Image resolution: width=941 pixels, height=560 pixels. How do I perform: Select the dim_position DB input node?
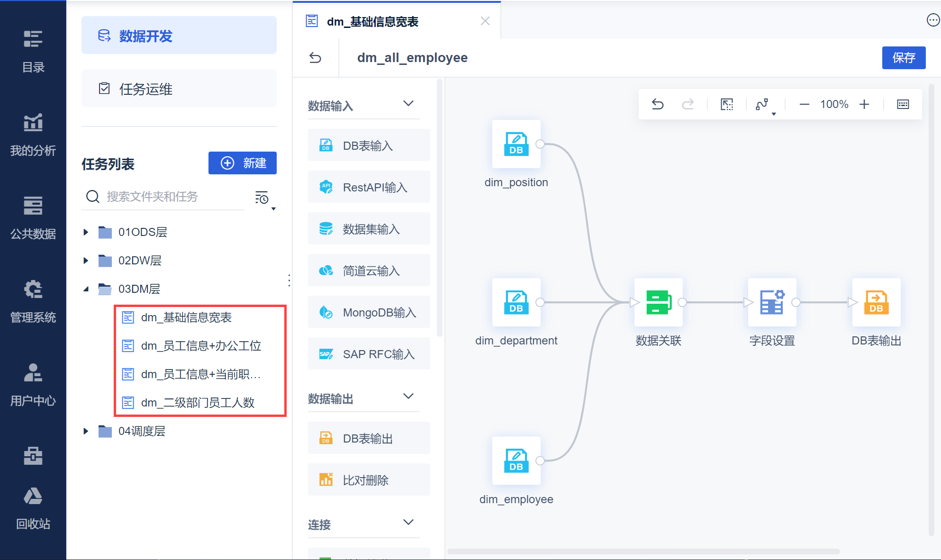coord(516,144)
